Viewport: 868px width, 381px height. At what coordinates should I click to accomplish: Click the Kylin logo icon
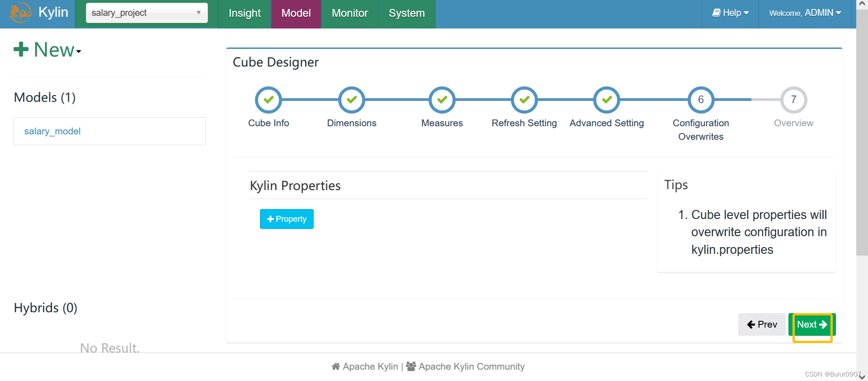(x=21, y=13)
